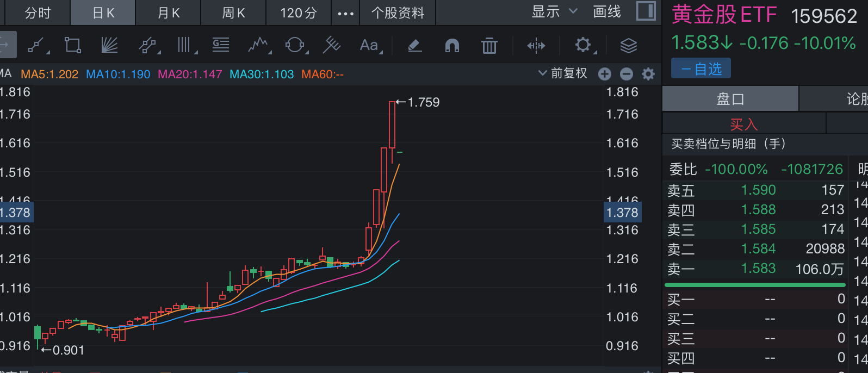Click the 1.759 high price marker
The height and width of the screenshot is (373, 868).
[x=418, y=102]
